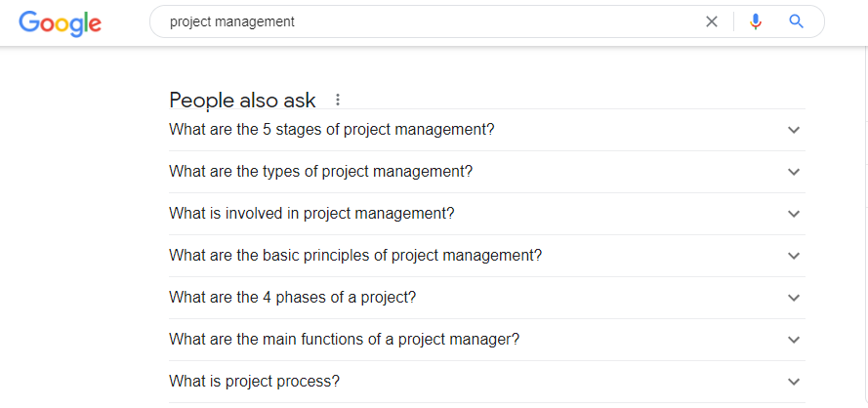868x408 pixels.
Task: Click the Google logo
Action: [60, 22]
